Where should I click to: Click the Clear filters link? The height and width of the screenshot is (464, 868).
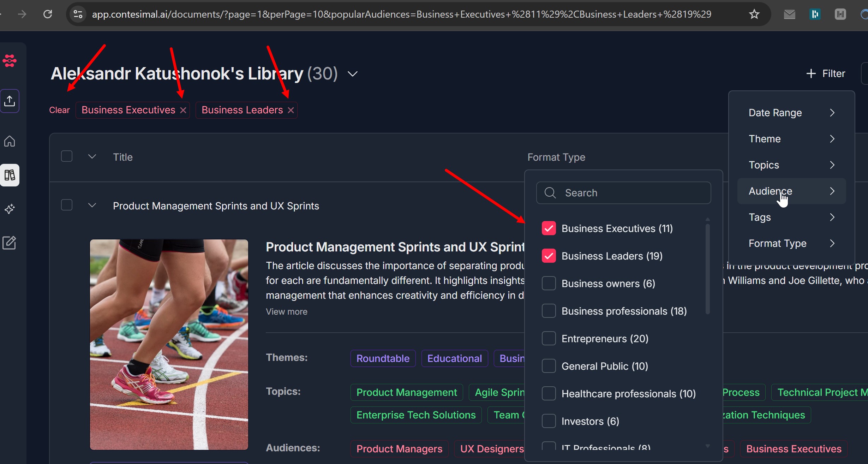tap(59, 110)
